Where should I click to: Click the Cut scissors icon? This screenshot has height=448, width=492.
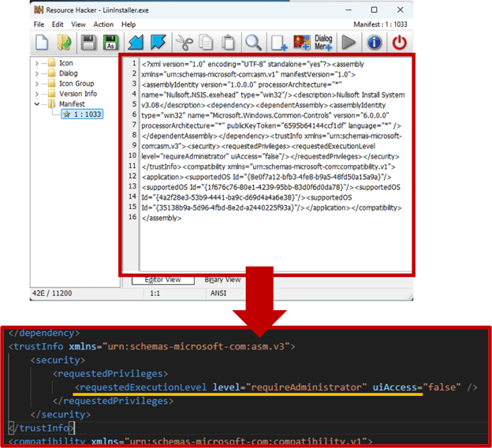(x=184, y=43)
